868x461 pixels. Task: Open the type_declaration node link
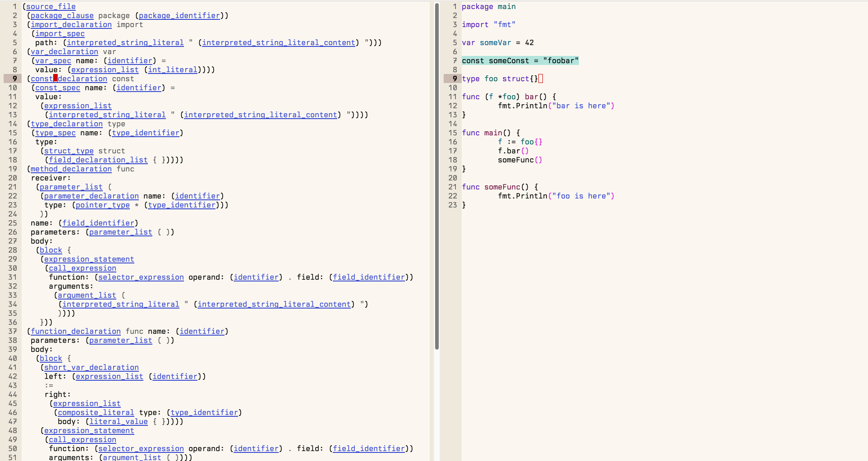coord(67,124)
